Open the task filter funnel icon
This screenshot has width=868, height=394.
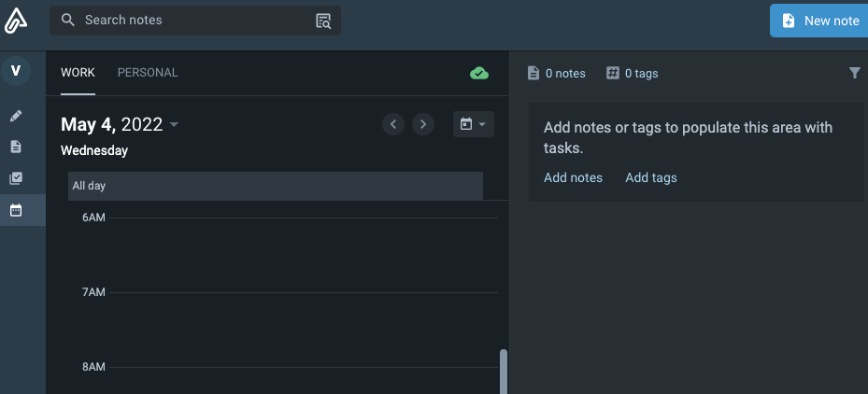coord(854,73)
